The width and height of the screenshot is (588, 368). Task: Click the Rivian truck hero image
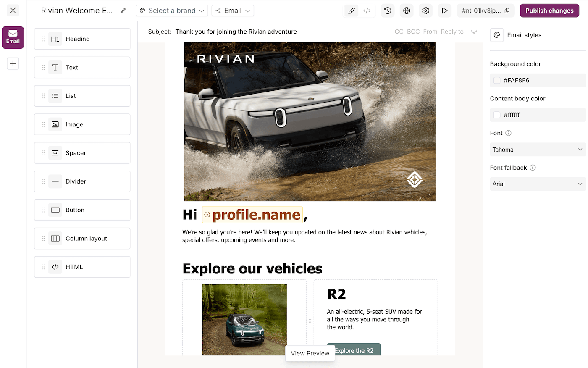point(310,122)
